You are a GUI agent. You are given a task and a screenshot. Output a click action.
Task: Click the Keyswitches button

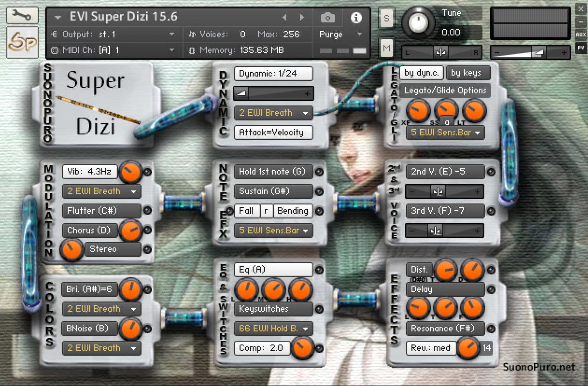273,309
